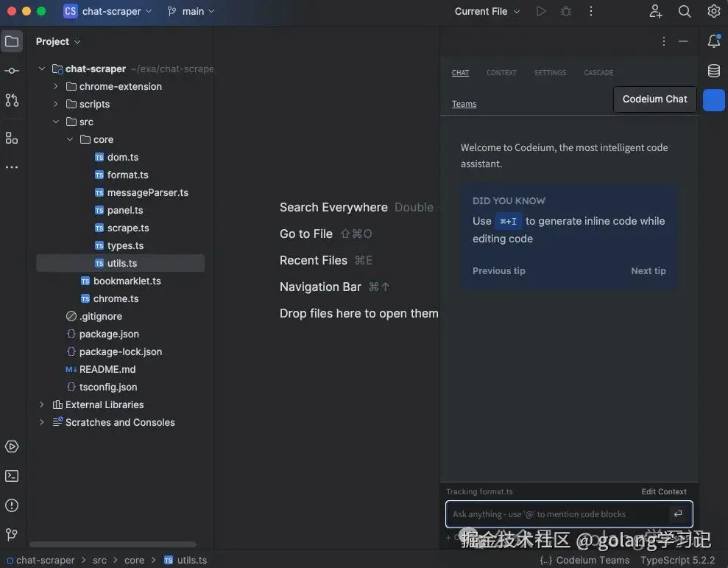Expand the chrome-extension folder

tap(56, 86)
